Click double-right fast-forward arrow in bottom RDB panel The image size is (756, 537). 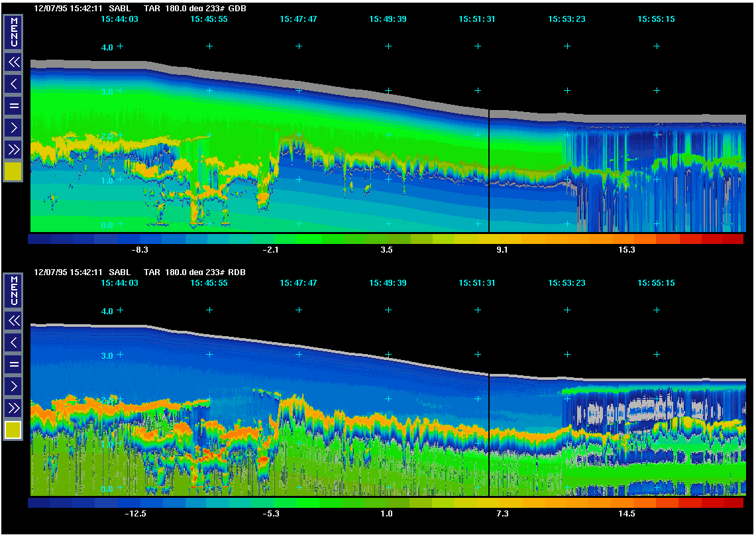(x=13, y=407)
